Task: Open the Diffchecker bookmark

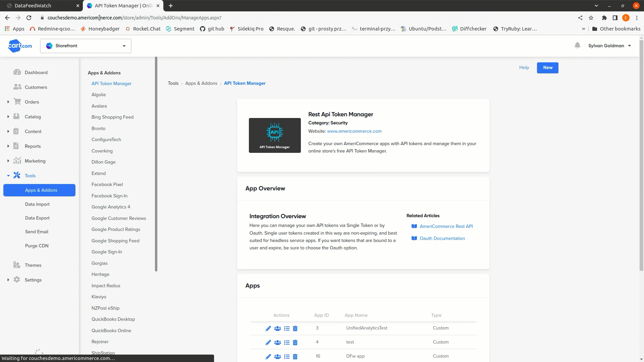Action: click(x=469, y=29)
